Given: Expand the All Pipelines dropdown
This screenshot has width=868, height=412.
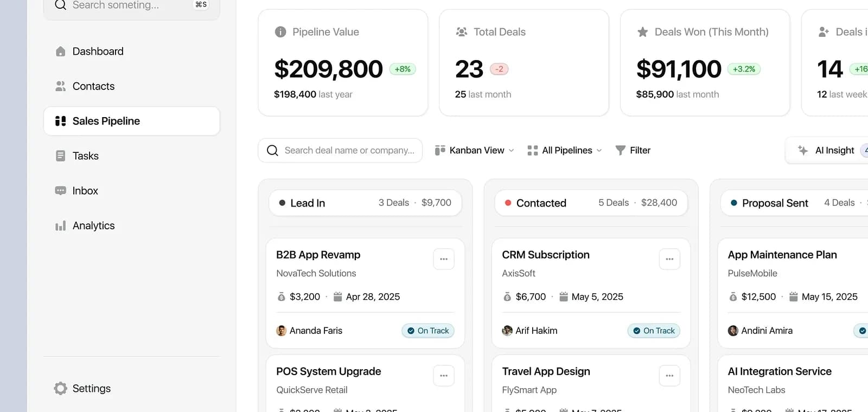Looking at the screenshot, I should tap(565, 151).
